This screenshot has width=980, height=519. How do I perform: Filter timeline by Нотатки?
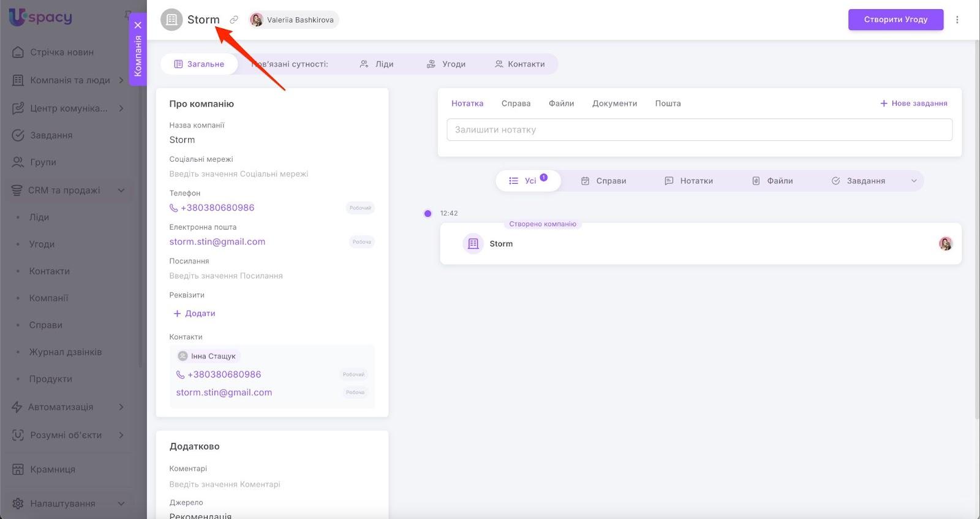click(688, 181)
